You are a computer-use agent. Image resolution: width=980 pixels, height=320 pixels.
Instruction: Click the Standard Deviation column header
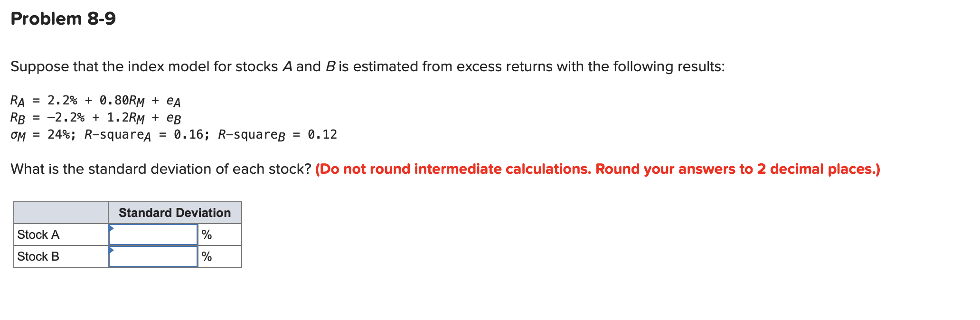coord(174,212)
